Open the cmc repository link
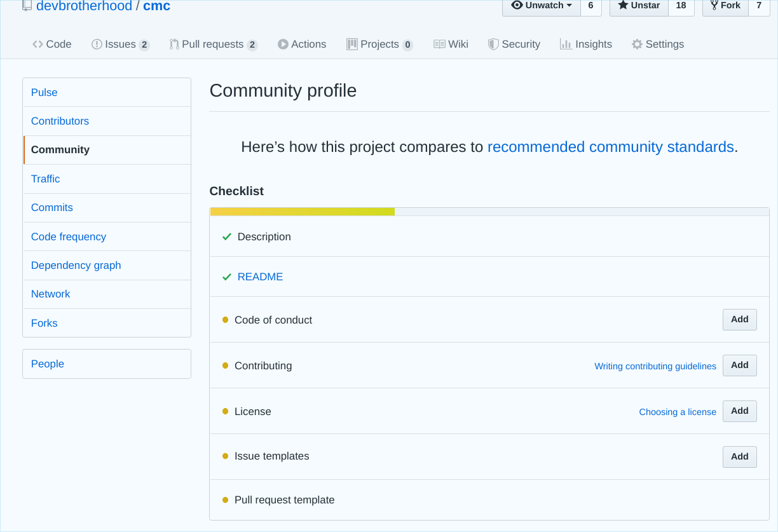 (157, 6)
